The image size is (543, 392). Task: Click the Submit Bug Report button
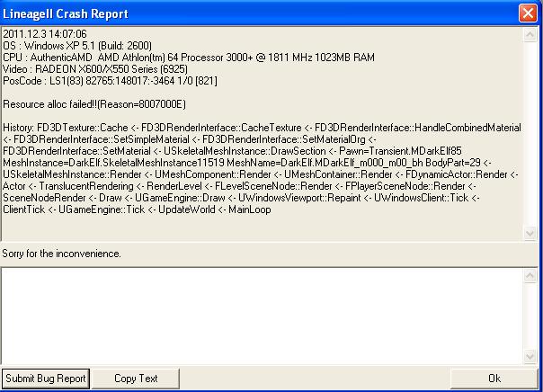click(46, 379)
